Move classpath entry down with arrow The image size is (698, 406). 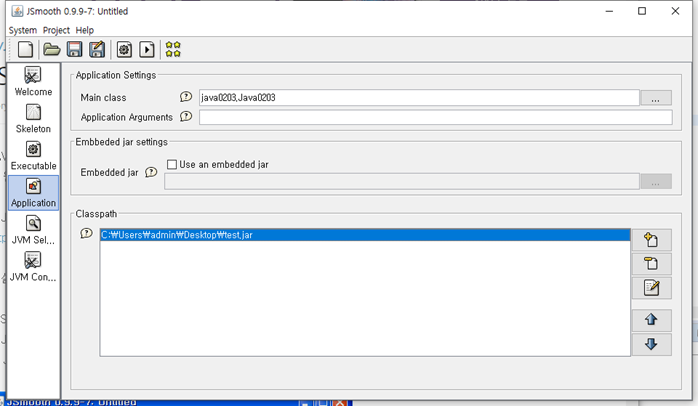(x=651, y=344)
